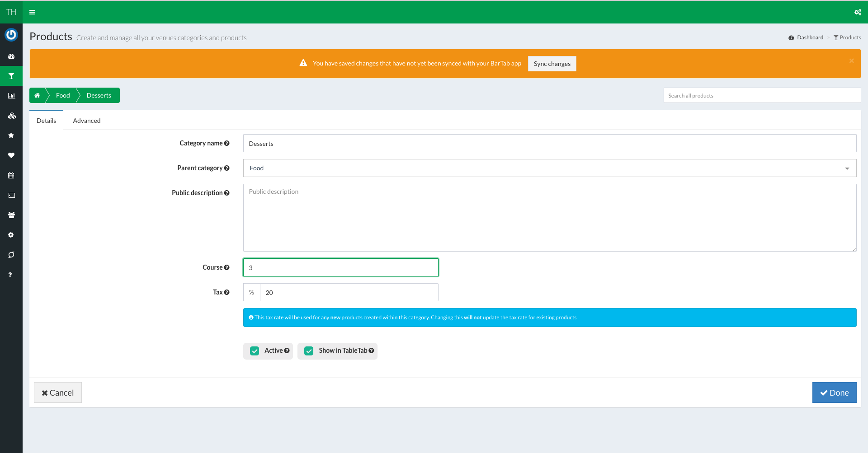Click the star icon in sidebar
868x453 pixels.
tap(11, 135)
